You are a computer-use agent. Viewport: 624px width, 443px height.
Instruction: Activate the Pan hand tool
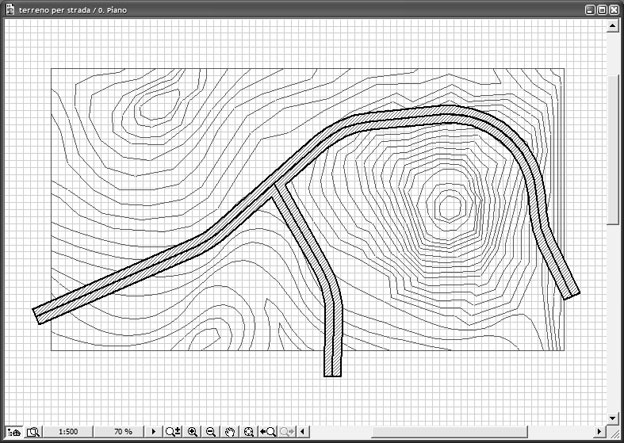[x=230, y=432]
